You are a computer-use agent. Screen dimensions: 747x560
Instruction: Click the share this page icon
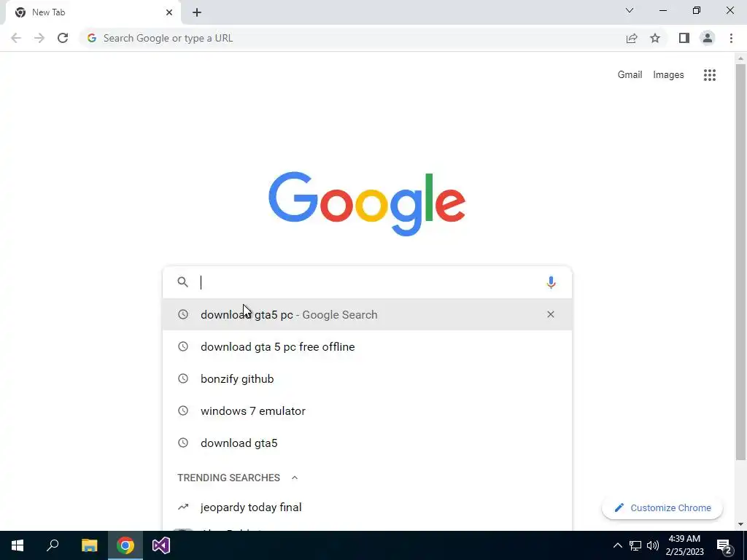632,38
